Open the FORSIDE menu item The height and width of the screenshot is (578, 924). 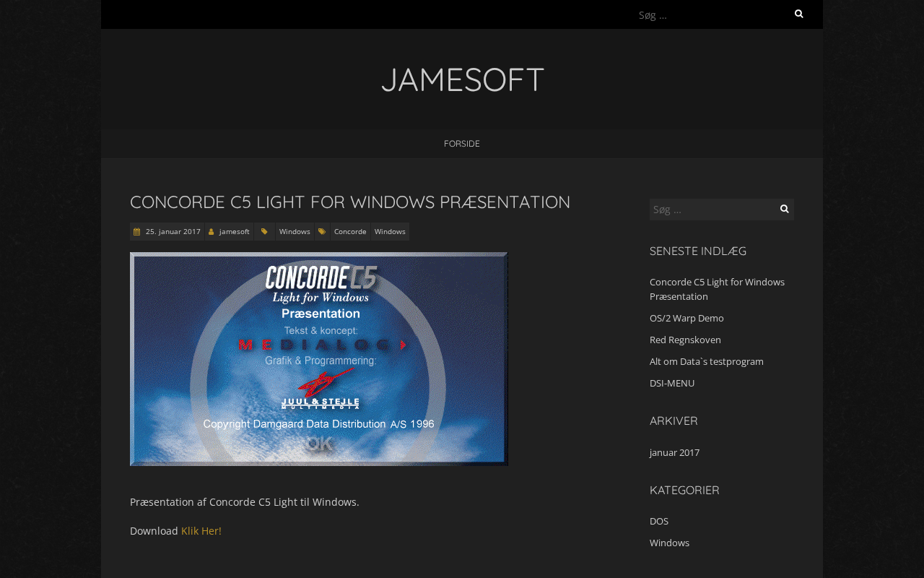[x=462, y=144]
